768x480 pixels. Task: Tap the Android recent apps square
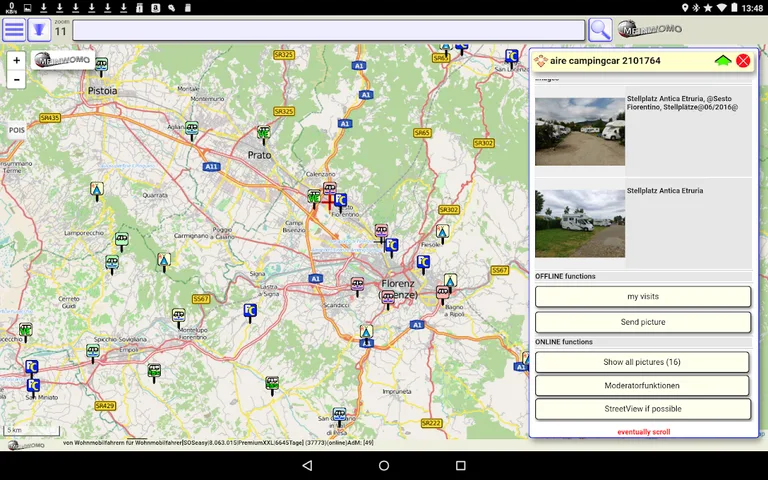[460, 465]
